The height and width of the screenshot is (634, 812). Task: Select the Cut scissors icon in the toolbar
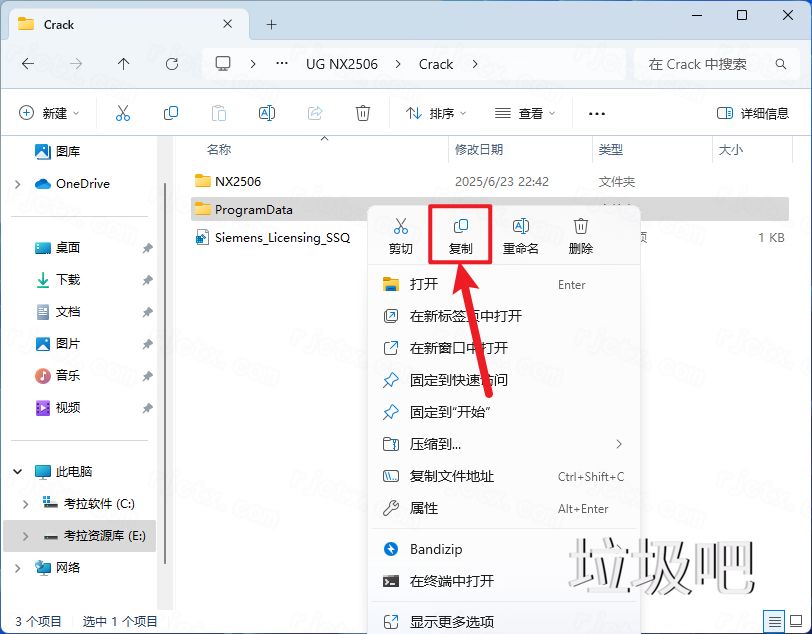tap(122, 112)
